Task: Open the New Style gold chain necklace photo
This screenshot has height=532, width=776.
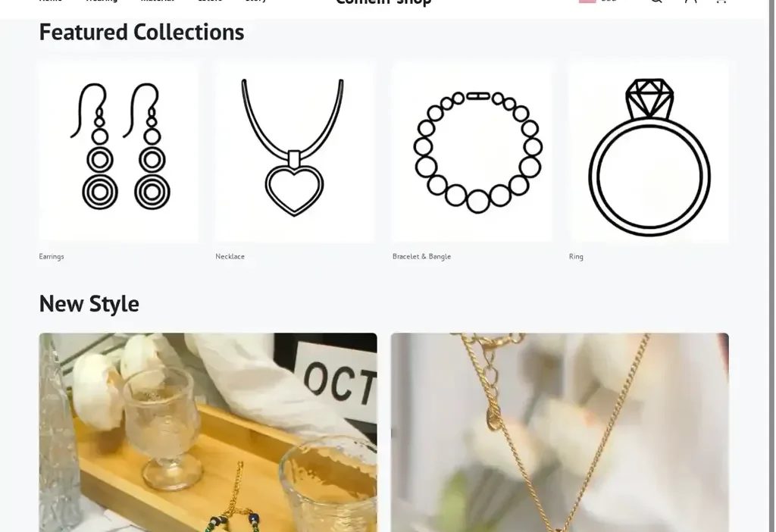Action: click(x=560, y=433)
